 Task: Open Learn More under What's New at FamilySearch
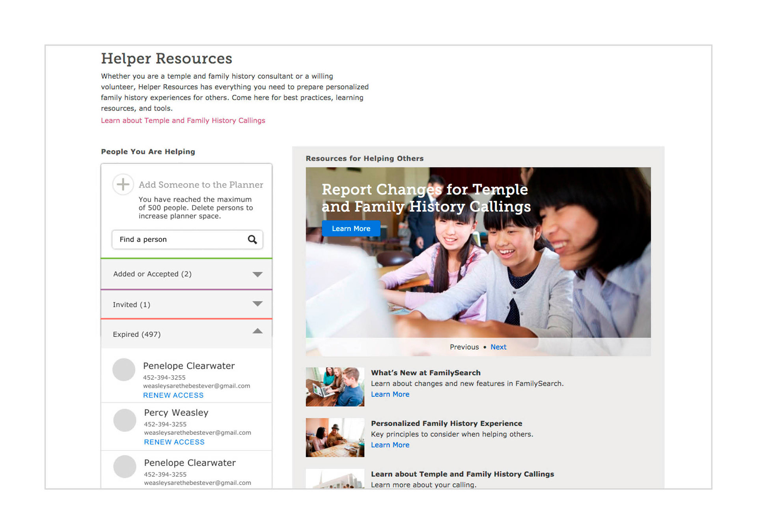(x=390, y=394)
